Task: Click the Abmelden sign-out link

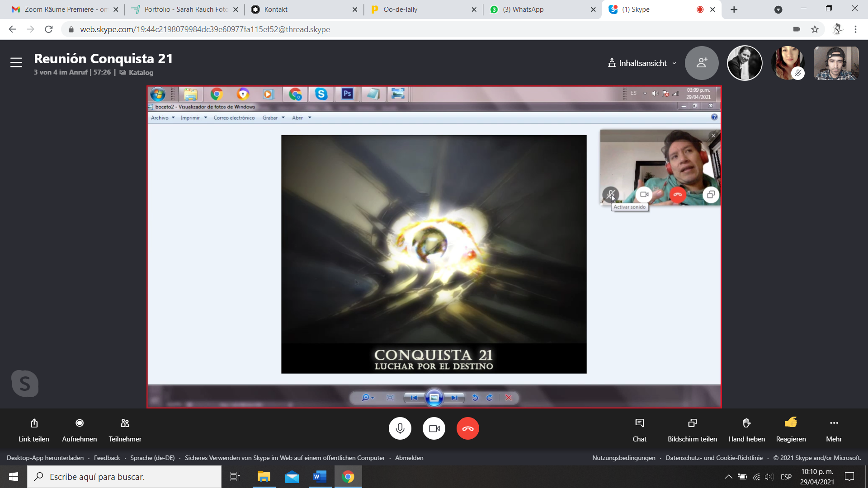Action: 409,458
